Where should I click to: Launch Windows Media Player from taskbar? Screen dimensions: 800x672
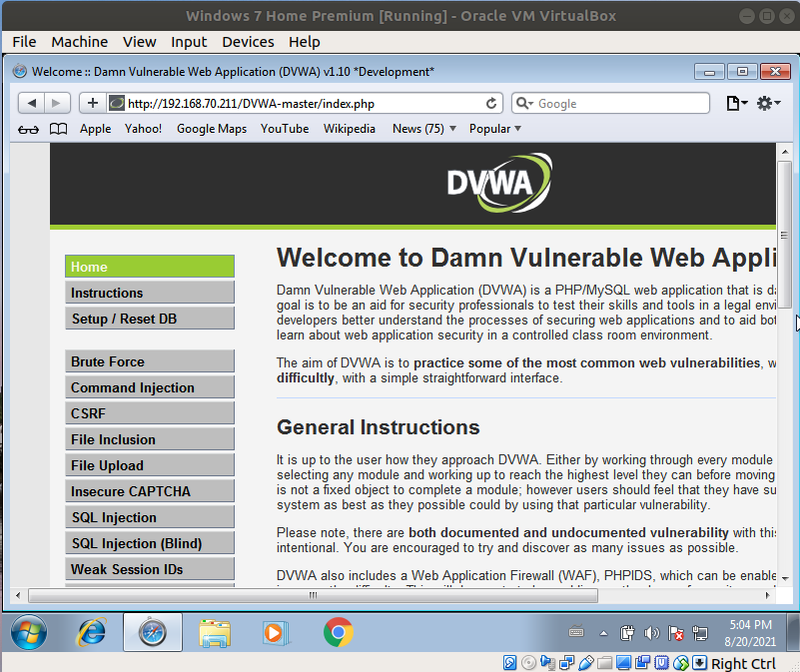[x=276, y=633]
